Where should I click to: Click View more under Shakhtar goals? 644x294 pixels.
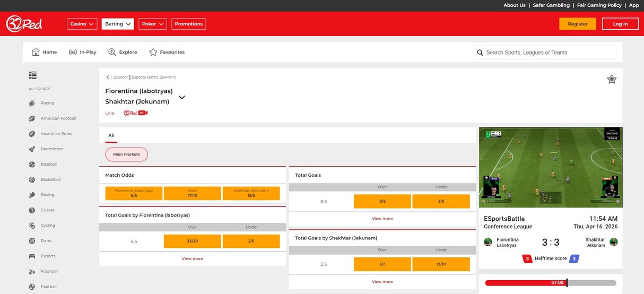point(382,282)
